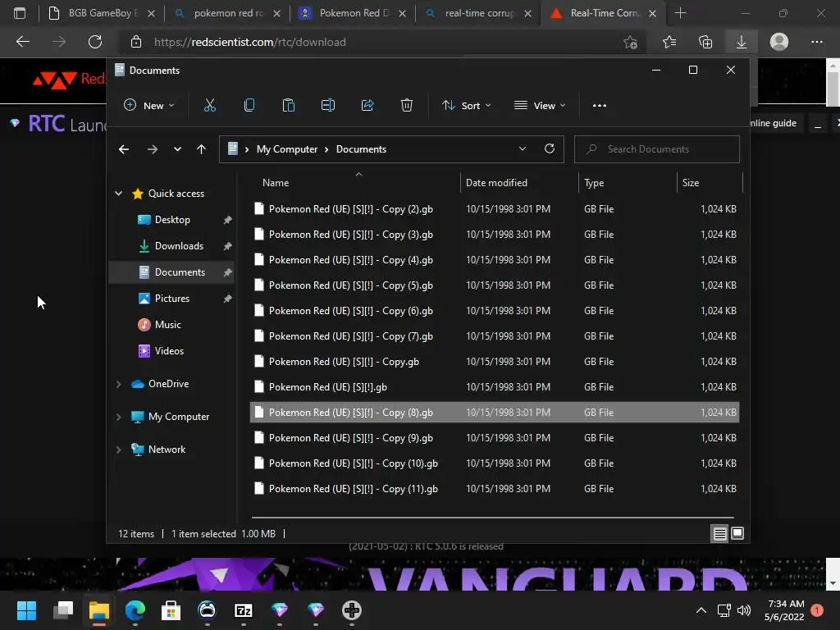Viewport: 840px width, 630px height.
Task: Open Task View on the taskbar
Action: tap(62, 610)
